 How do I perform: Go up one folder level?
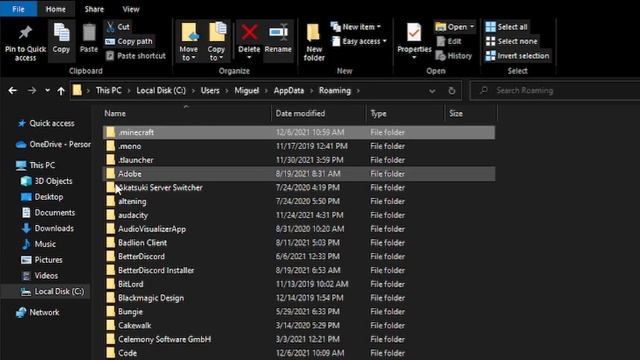tap(61, 91)
